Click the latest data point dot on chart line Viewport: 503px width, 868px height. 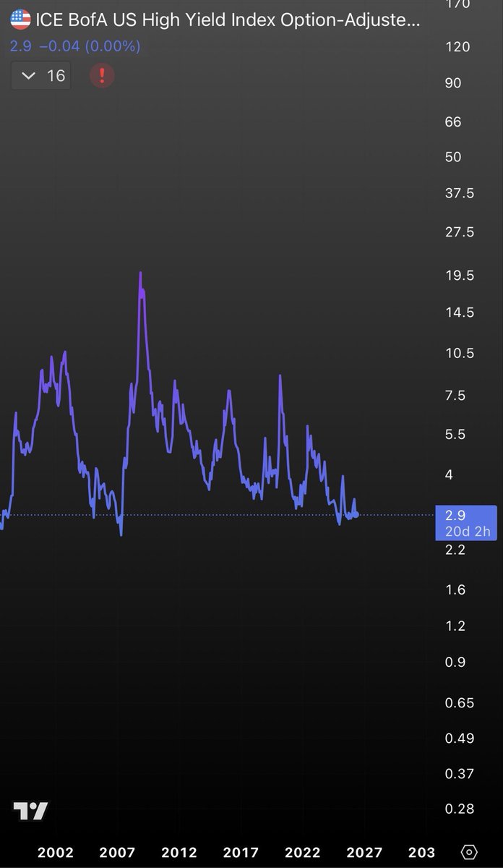tap(356, 514)
